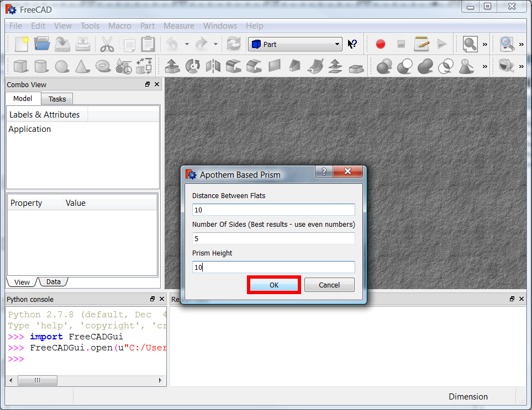Viewport: 532px width, 410px height.
Task: Click the Paste clipboard icon
Action: (148, 44)
